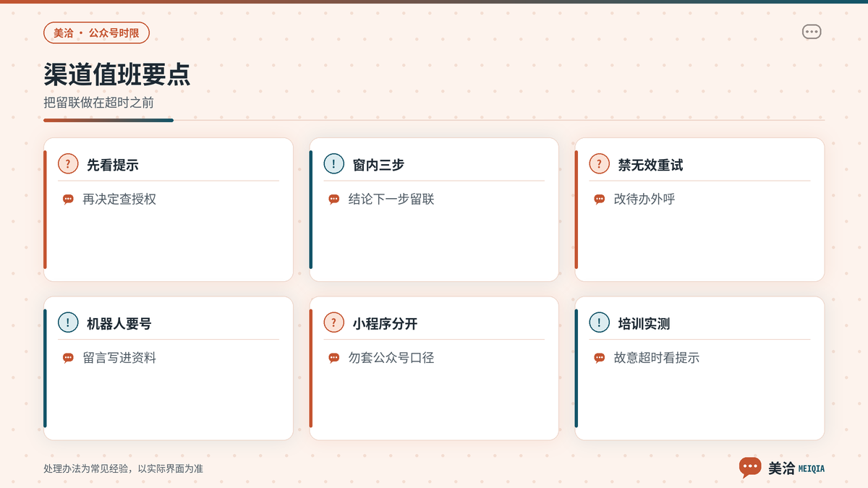
Task: Select the 机器人要号 card heading
Action: click(119, 323)
